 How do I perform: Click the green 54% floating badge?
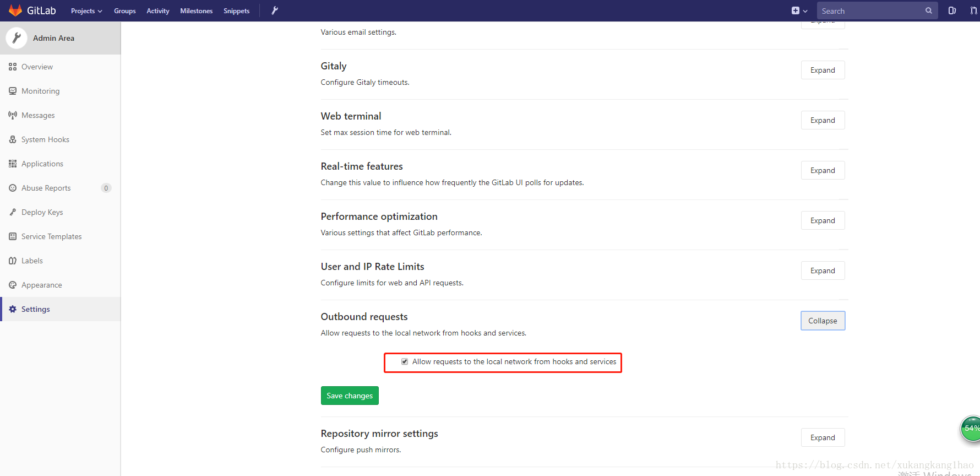pos(971,429)
